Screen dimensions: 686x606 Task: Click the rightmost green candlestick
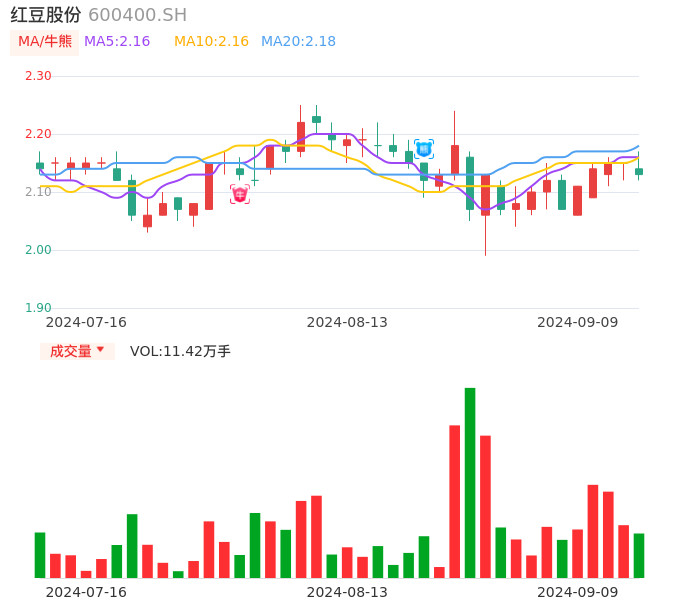tap(639, 171)
